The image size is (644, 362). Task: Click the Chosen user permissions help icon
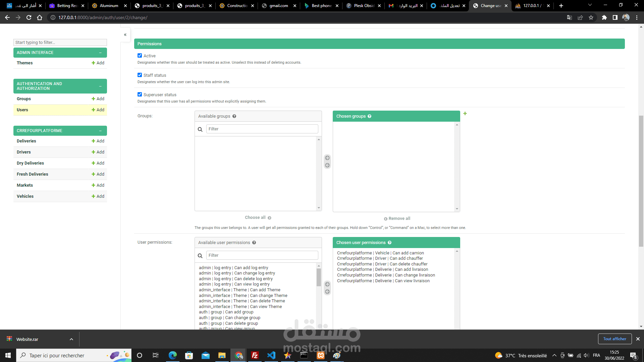389,243
